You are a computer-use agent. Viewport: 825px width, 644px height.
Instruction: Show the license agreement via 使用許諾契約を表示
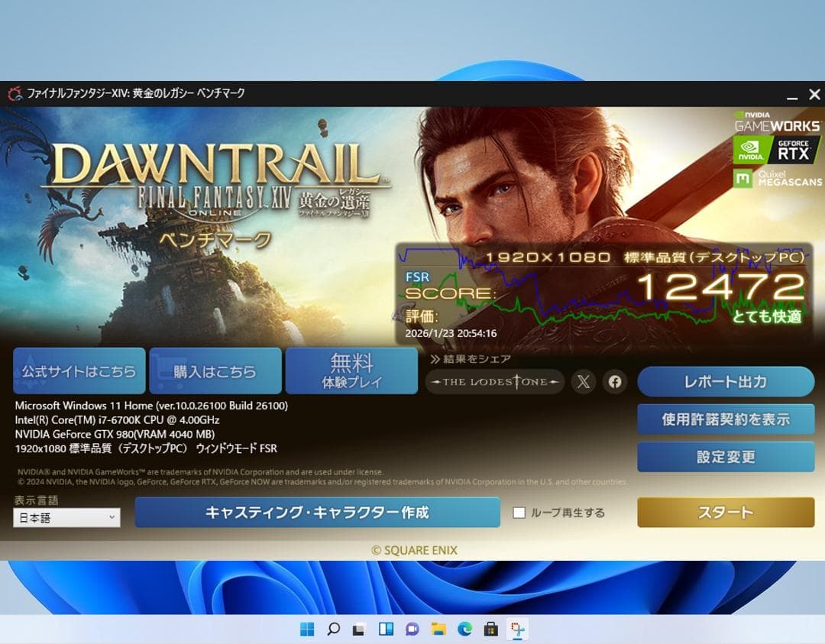pos(725,419)
